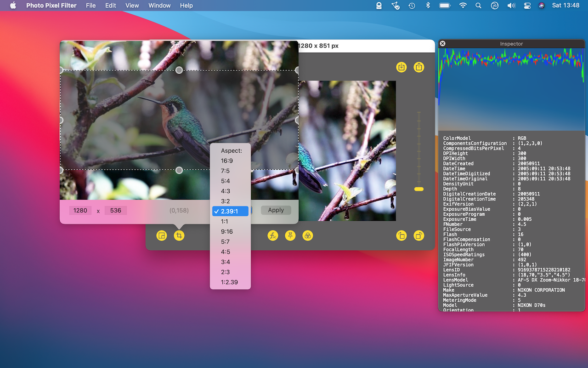This screenshot has height=368, width=588.
Task: Open the Edit menu
Action: pyautogui.click(x=110, y=6)
